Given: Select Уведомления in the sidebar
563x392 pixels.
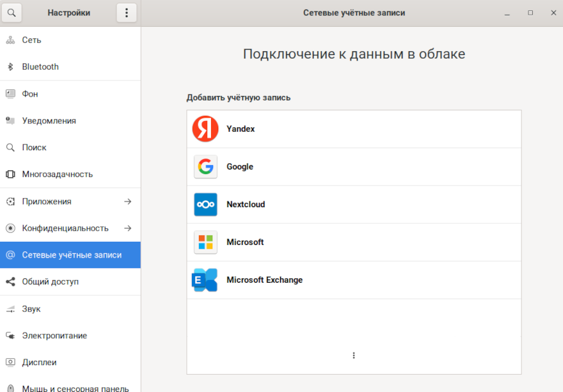Looking at the screenshot, I should click(x=49, y=121).
